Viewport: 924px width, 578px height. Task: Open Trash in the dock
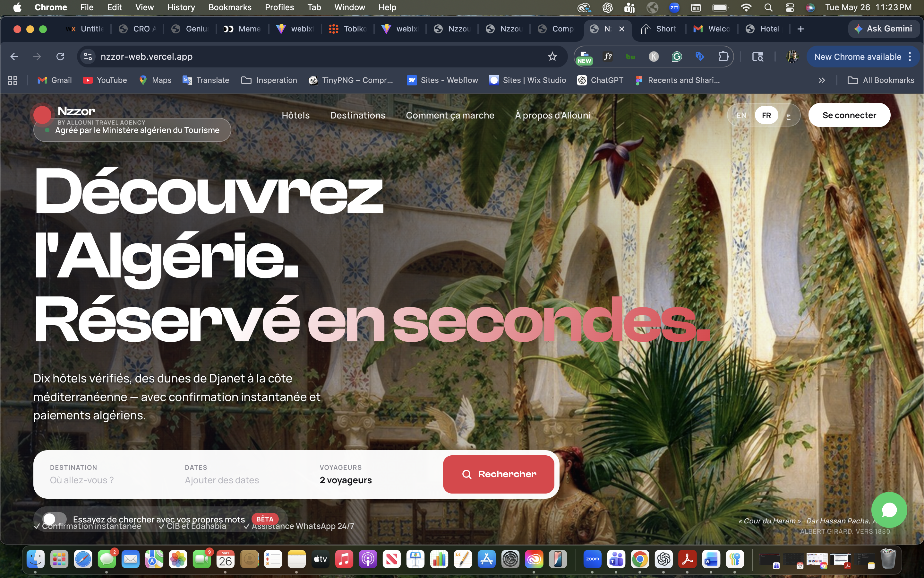click(888, 559)
